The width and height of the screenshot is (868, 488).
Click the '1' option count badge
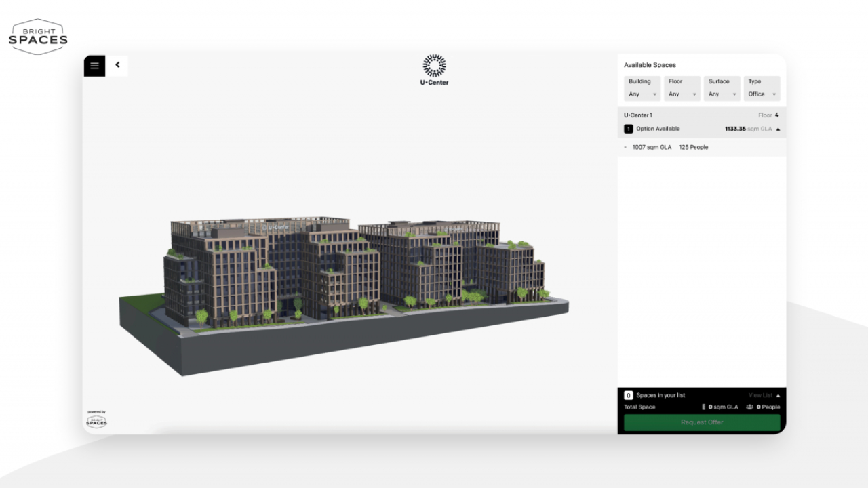(628, 129)
